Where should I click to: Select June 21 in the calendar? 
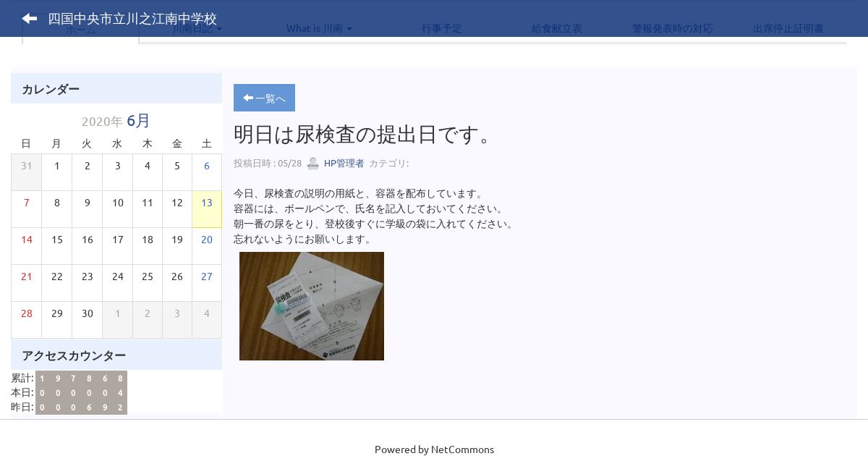point(27,283)
